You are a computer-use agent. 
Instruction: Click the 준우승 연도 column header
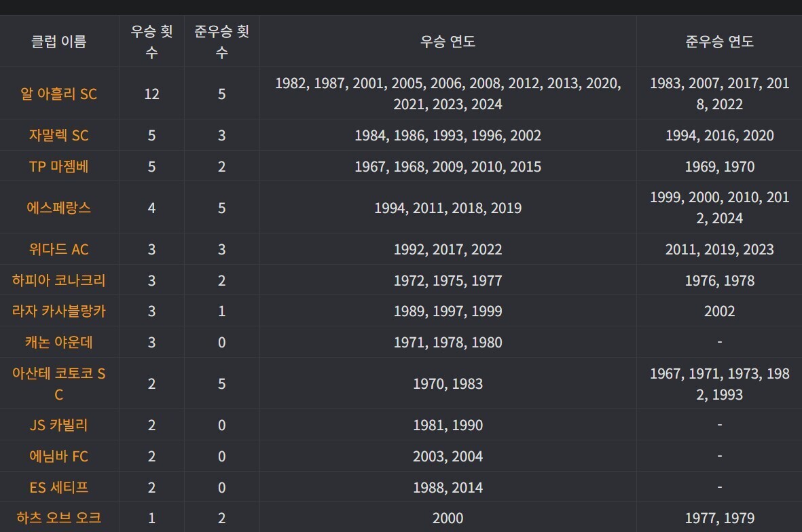click(719, 41)
